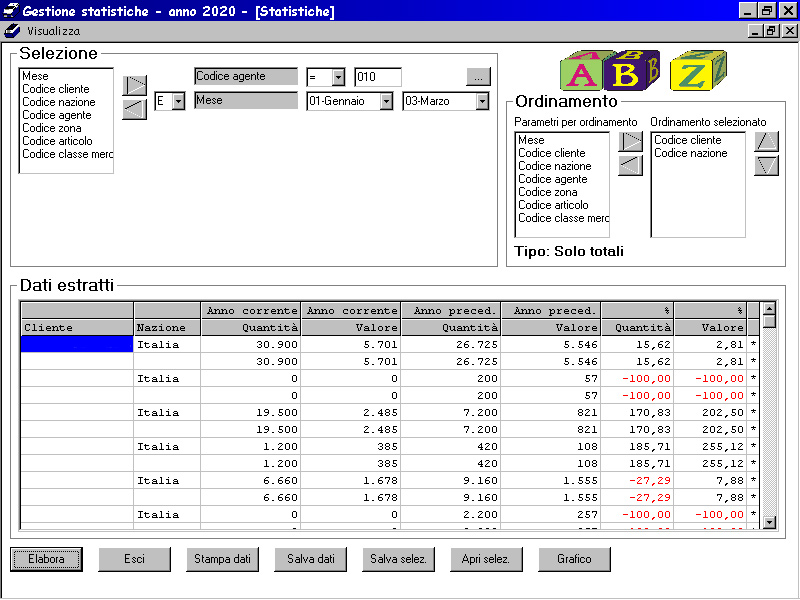Remove ordering parameter with left arrow

pyautogui.click(x=631, y=165)
